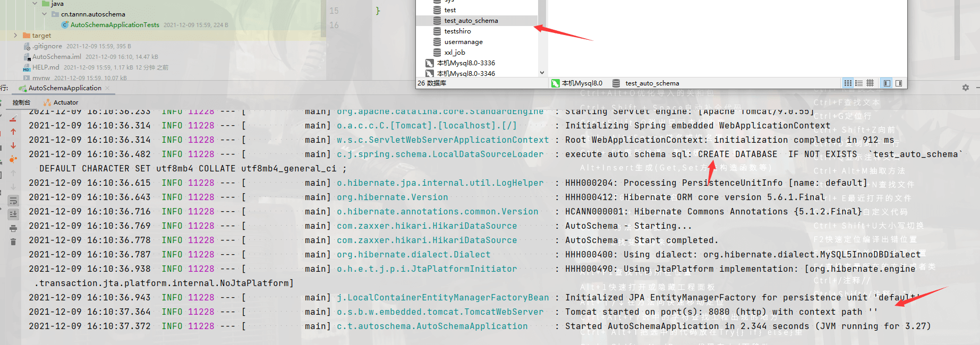Click the '26 数据库' status text
980x345 pixels.
tap(432, 83)
